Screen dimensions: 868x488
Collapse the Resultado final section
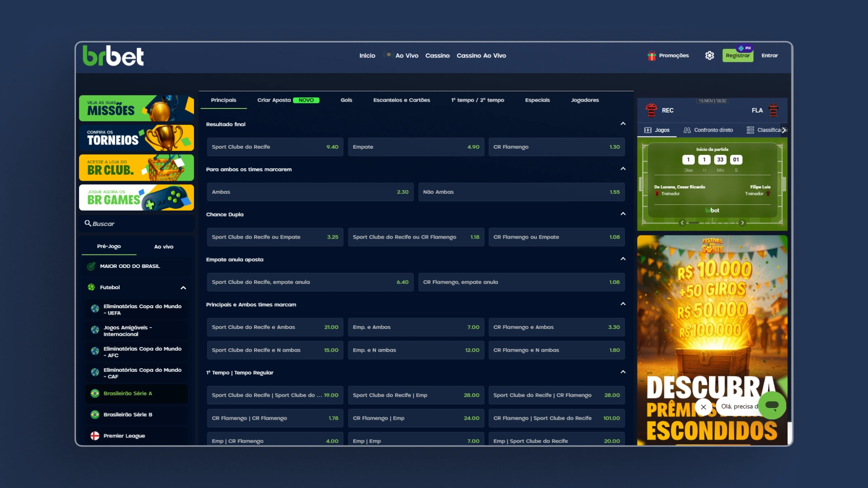point(623,124)
